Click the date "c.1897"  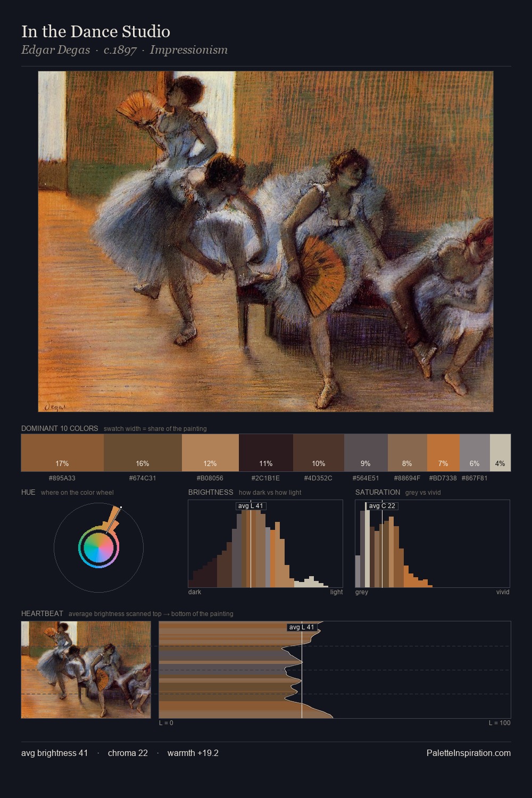pyautogui.click(x=120, y=50)
